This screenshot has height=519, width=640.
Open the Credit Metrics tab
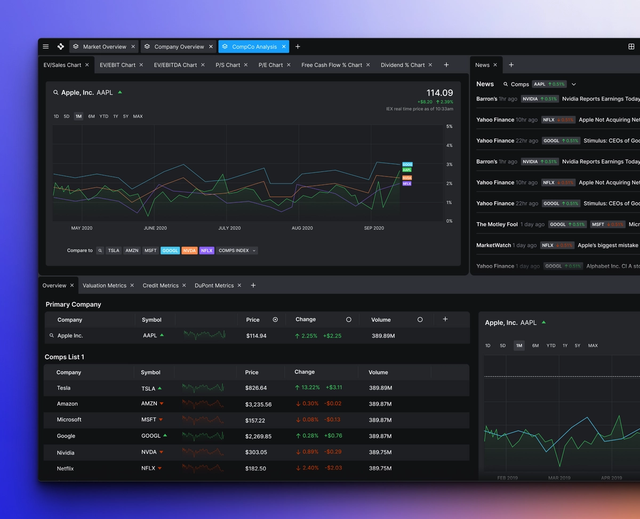pos(160,285)
